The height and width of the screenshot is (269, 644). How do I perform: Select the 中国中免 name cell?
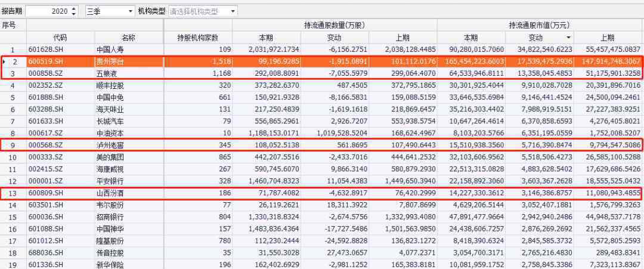click(129, 98)
